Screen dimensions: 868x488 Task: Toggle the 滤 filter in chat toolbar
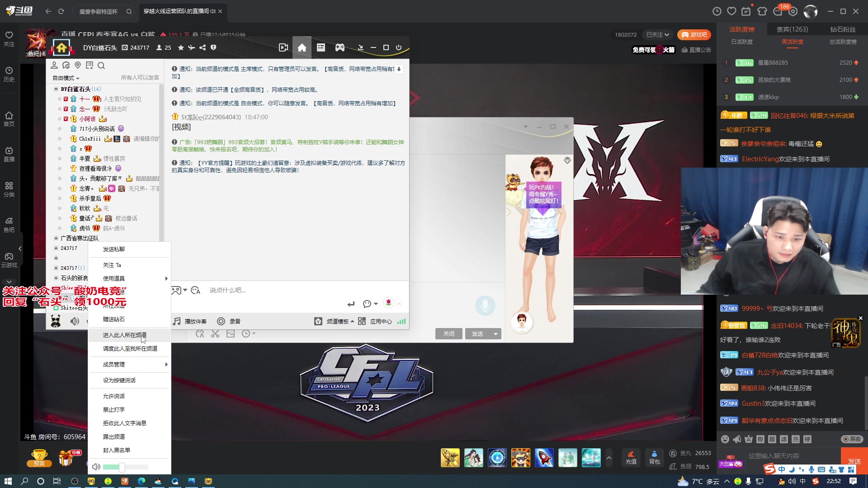coord(784,439)
